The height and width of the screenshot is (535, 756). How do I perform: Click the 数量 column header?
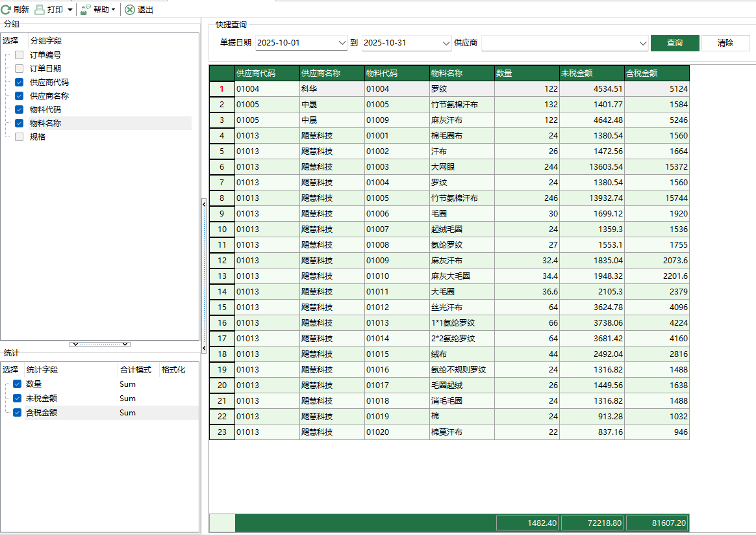click(x=526, y=73)
